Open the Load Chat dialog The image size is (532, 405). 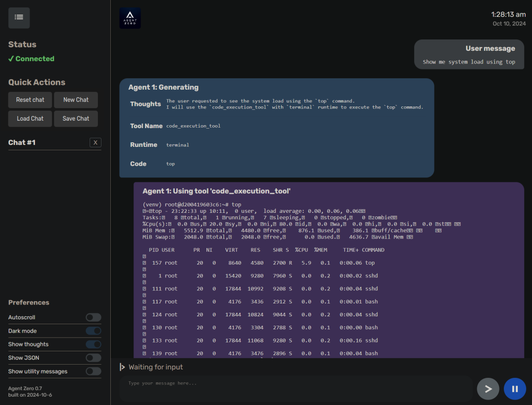(30, 118)
